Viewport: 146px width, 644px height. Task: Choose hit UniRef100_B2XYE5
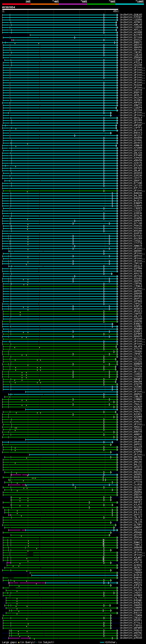(131, 35)
